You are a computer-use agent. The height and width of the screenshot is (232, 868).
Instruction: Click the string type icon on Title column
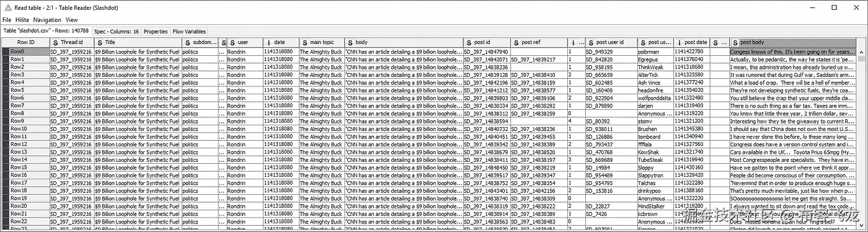click(99, 42)
